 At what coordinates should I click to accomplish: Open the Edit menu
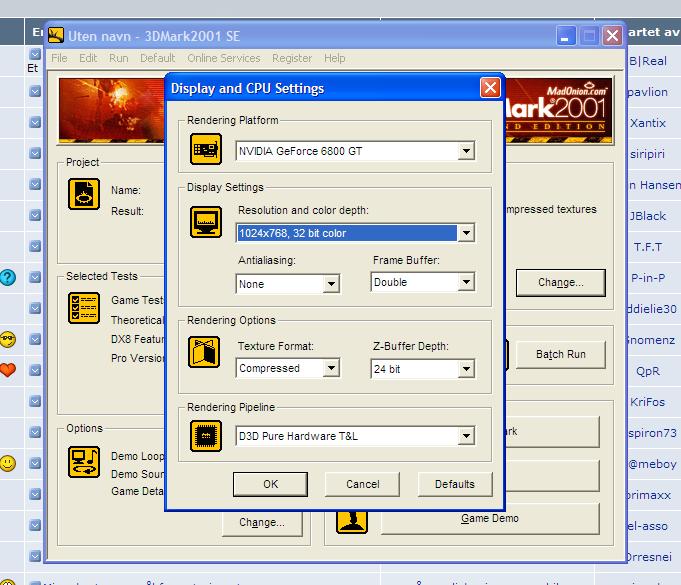tap(88, 58)
